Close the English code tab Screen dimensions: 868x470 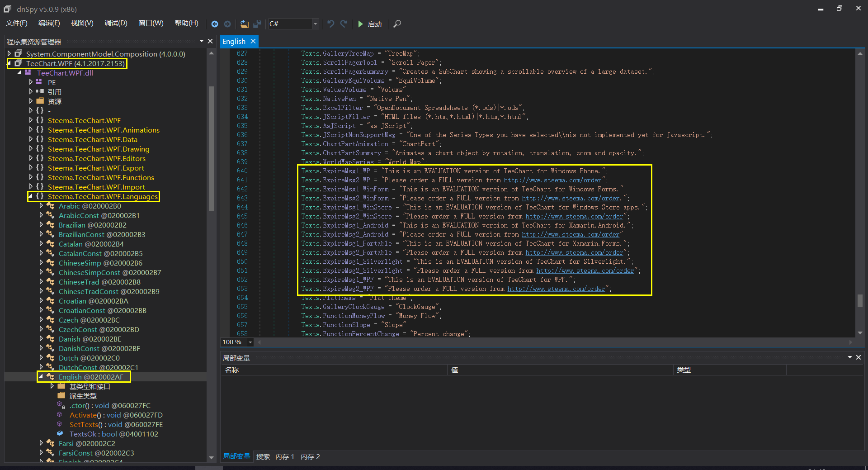pyautogui.click(x=253, y=41)
